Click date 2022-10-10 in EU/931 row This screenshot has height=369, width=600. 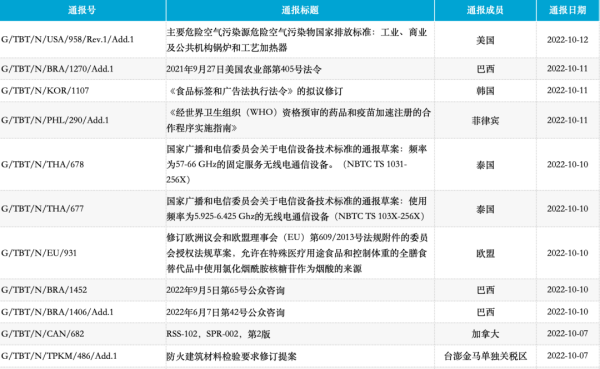567,253
